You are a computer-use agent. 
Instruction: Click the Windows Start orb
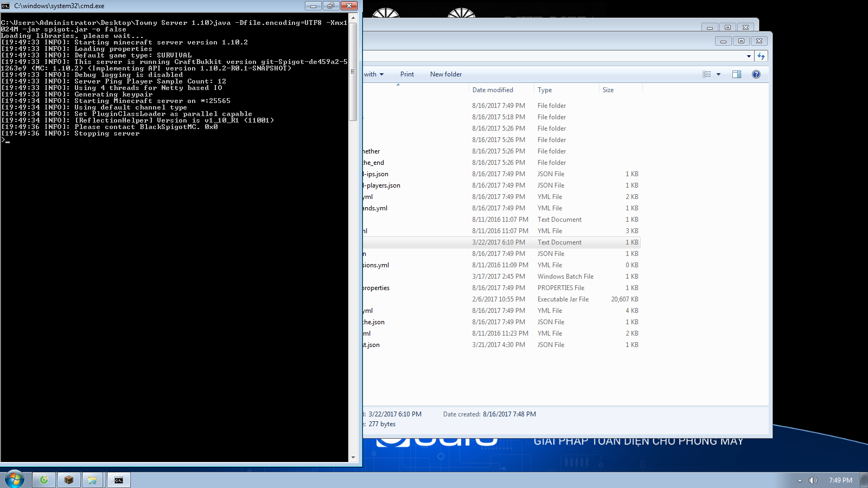pyautogui.click(x=15, y=479)
